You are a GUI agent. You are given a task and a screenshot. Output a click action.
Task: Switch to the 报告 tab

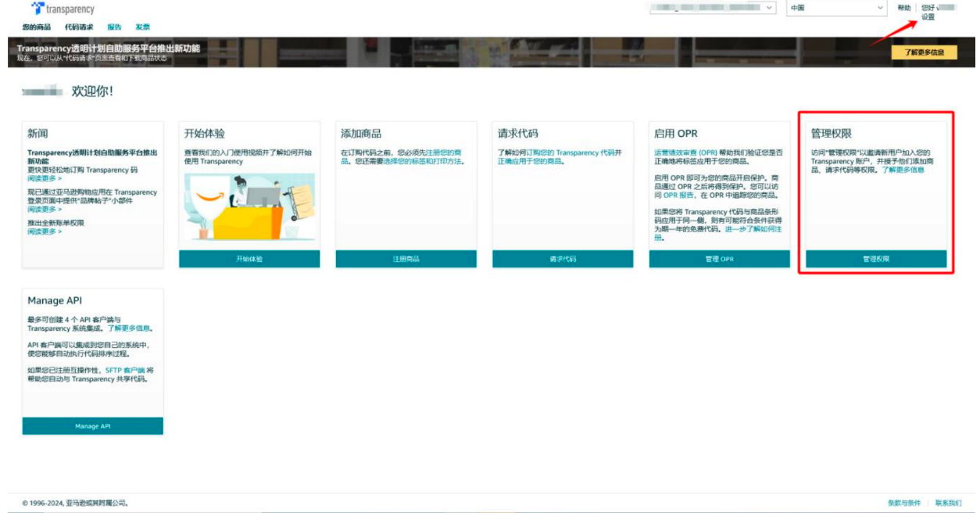point(114,27)
